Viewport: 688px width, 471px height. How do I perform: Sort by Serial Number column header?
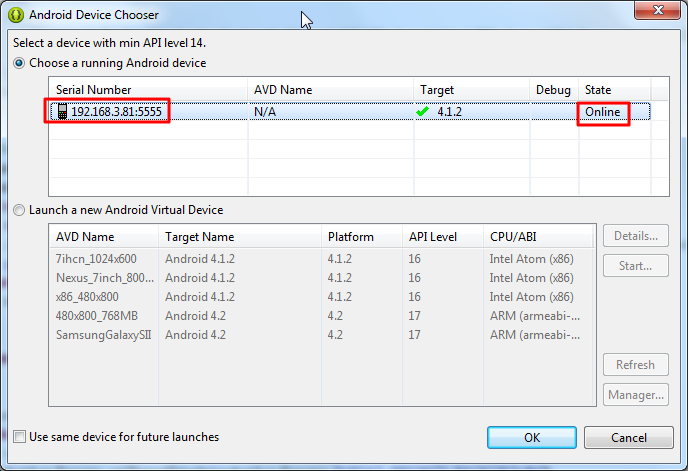pyautogui.click(x=148, y=90)
